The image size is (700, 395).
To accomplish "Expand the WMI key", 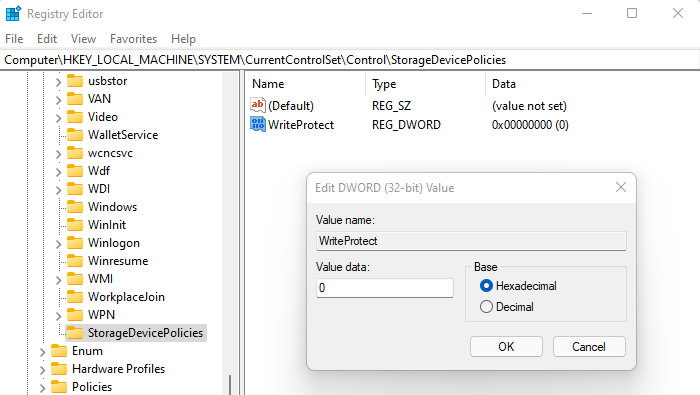I will pos(58,280).
